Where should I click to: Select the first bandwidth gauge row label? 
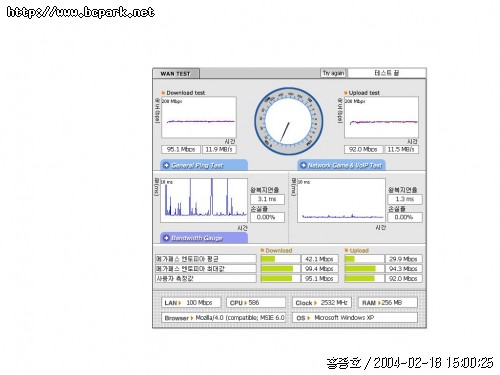point(206,259)
